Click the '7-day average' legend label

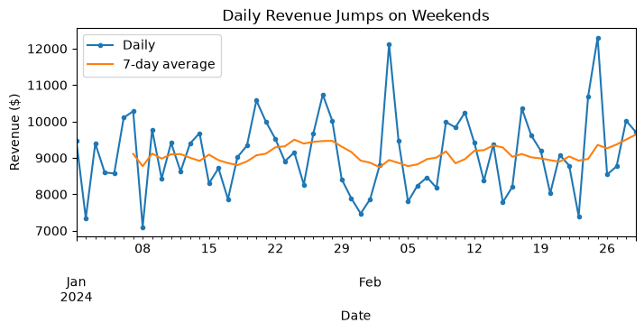(169, 64)
